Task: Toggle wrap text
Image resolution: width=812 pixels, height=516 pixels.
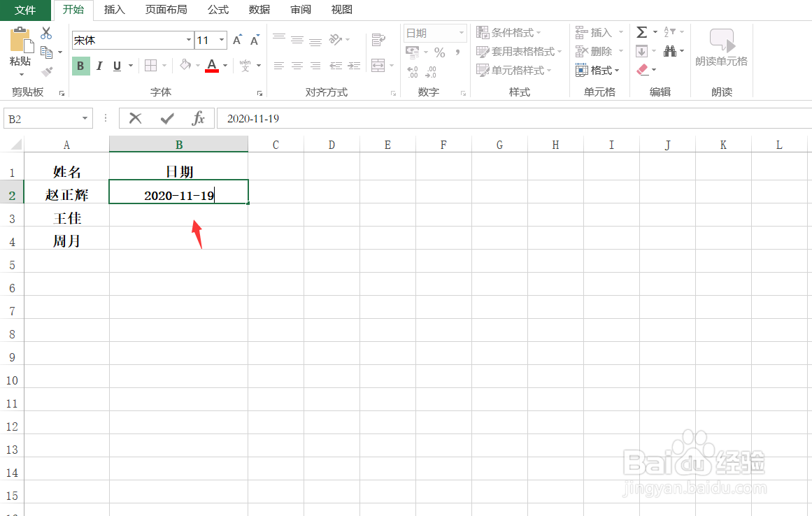Action: [x=378, y=40]
